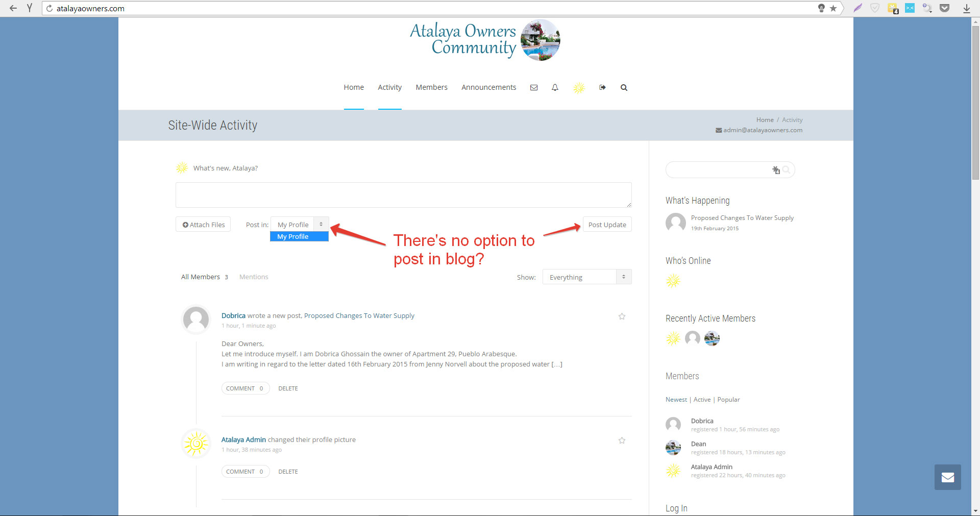The image size is (980, 516).
Task: Open the sun avatar profile icon in navbar
Action: coord(578,88)
